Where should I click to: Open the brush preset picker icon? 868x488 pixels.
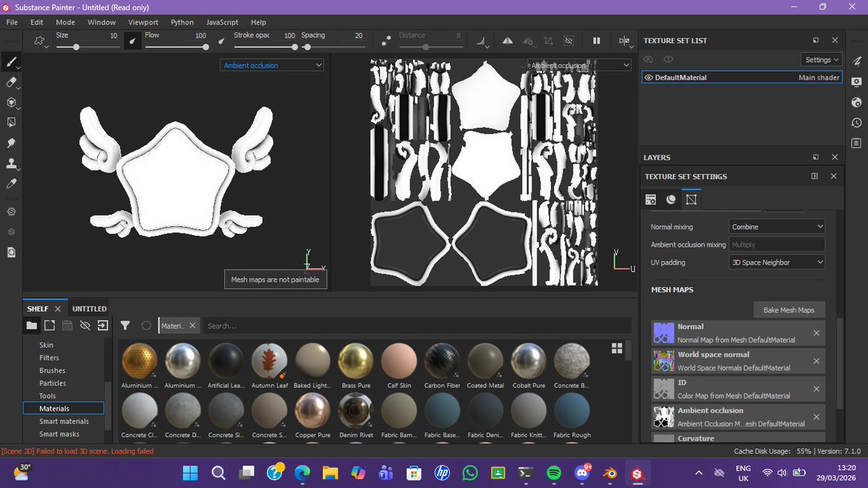(x=40, y=41)
